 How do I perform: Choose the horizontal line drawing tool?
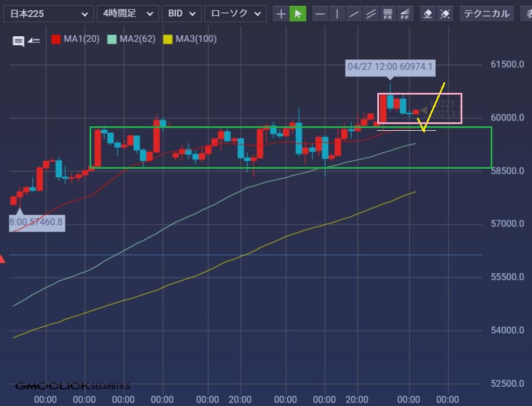pos(320,14)
